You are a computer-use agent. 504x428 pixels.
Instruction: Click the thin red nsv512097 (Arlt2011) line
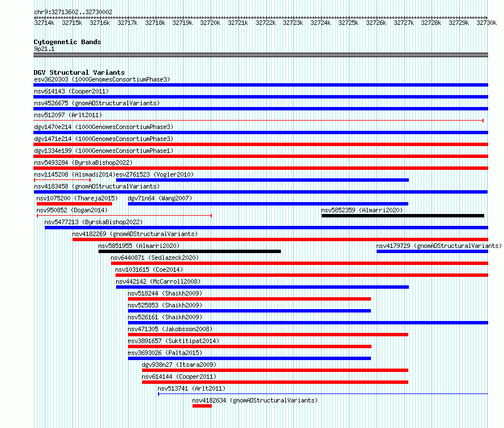click(x=258, y=121)
